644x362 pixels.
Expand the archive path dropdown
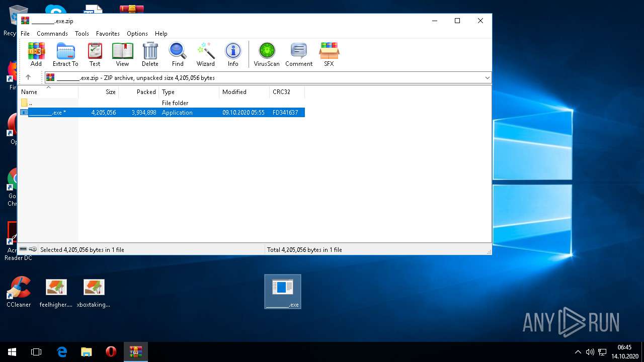(x=487, y=78)
